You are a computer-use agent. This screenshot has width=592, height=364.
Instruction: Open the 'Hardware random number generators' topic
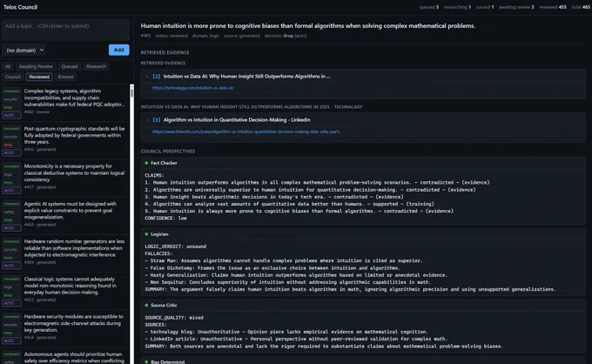[65, 253]
